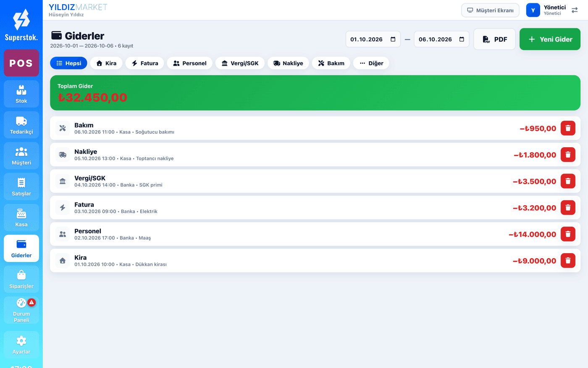
Task: Filter expenses by Nakliye
Action: pyautogui.click(x=288, y=63)
